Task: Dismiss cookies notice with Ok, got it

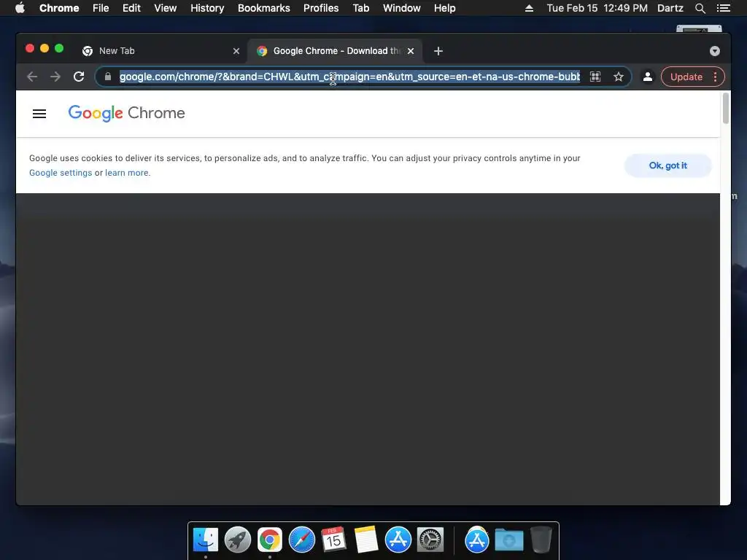Action: [x=668, y=166]
